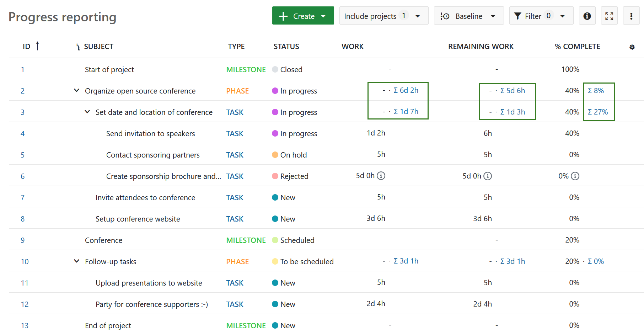
Task: Collapse the Follow-up tasks phase
Action: click(x=77, y=261)
